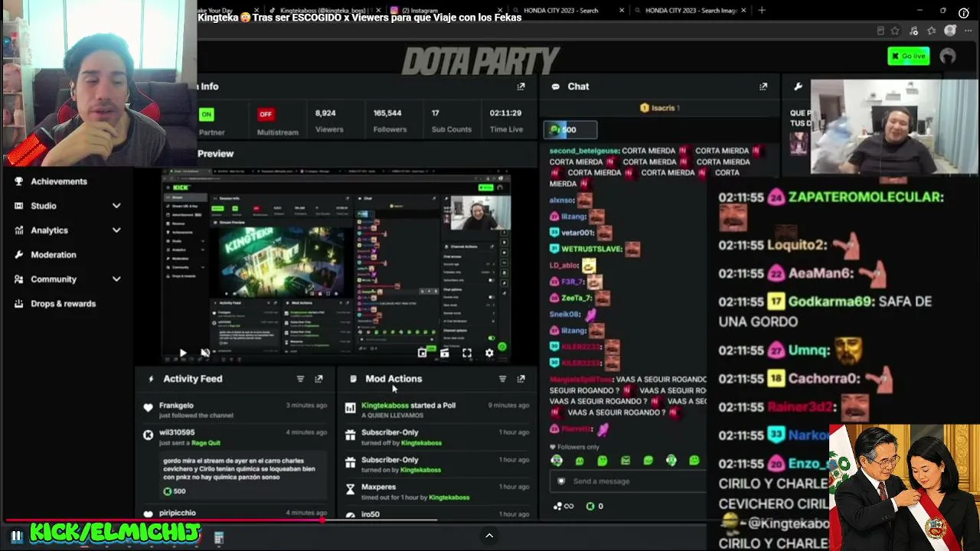Open the stream preview settings gear

click(x=489, y=353)
